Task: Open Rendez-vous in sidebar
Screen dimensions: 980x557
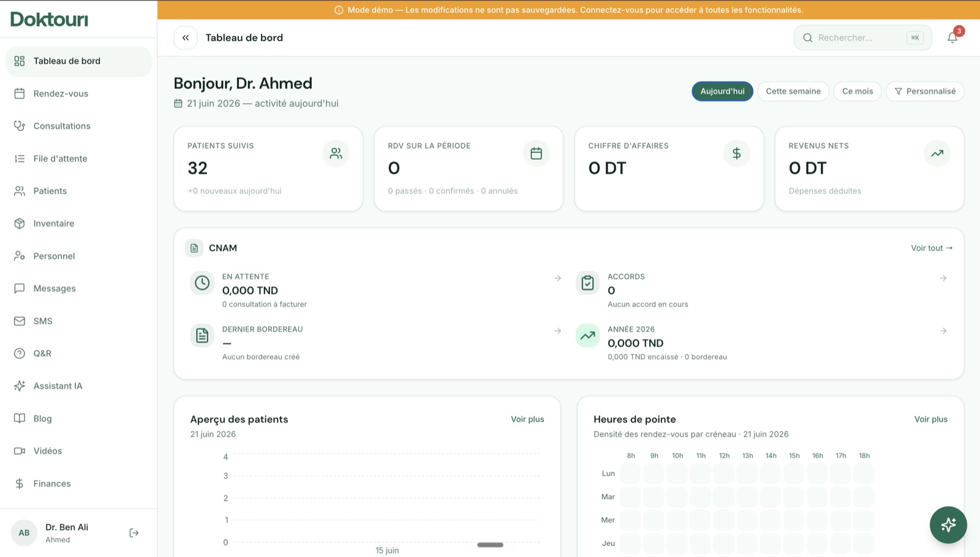Action: [x=78, y=94]
